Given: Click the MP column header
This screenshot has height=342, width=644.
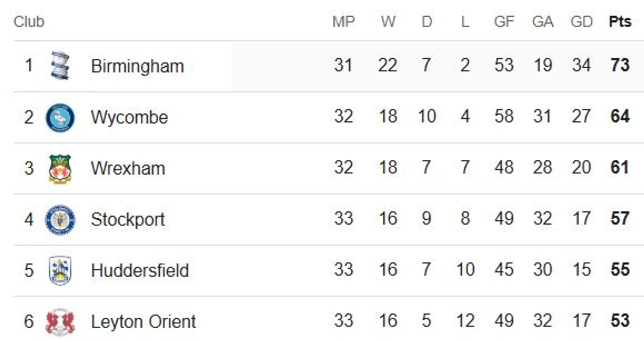Looking at the screenshot, I should pyautogui.click(x=343, y=22).
